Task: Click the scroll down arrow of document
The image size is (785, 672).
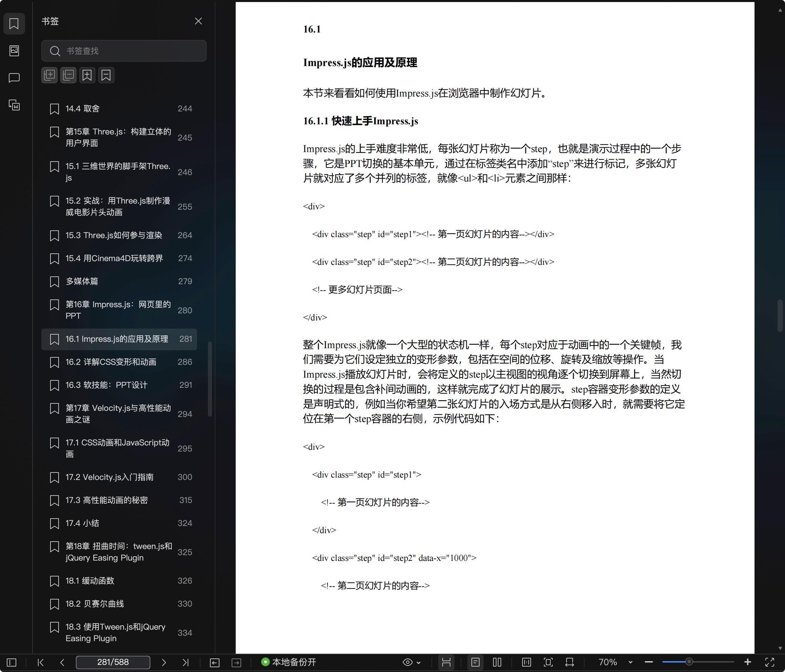Action: tap(780, 649)
